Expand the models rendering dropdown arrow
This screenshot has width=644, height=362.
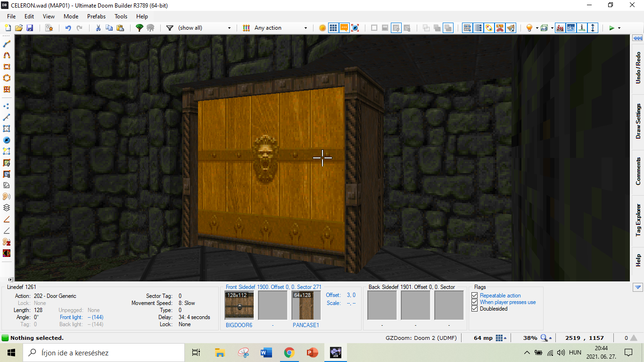tap(552, 28)
